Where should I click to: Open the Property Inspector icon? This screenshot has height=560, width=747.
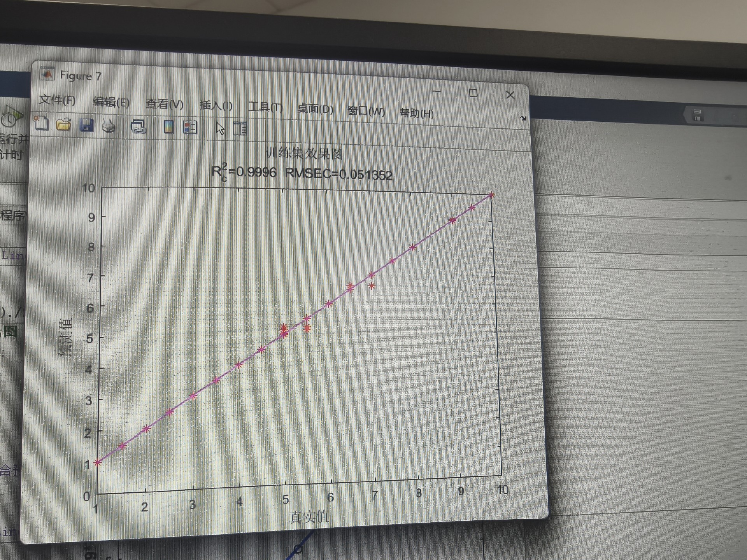coord(240,128)
